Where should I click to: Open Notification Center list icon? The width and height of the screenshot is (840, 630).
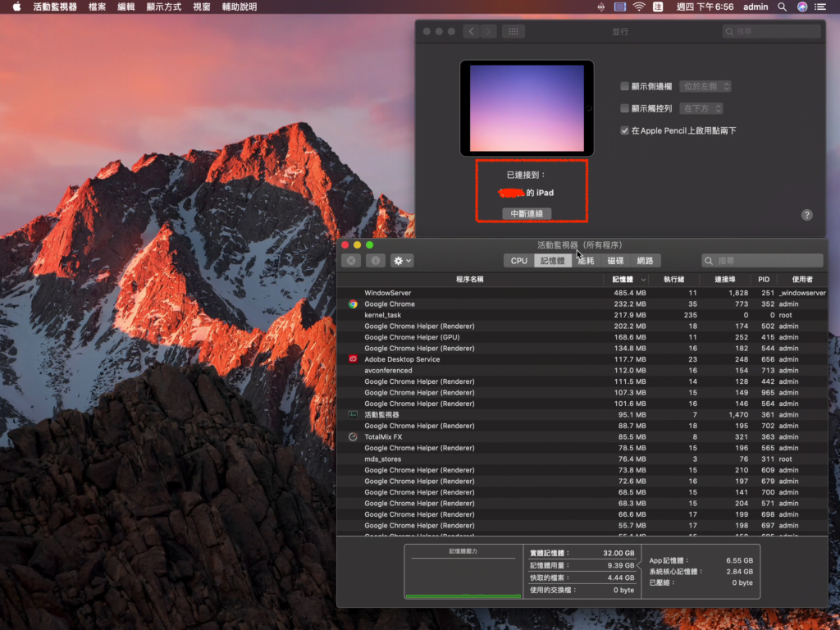click(820, 7)
